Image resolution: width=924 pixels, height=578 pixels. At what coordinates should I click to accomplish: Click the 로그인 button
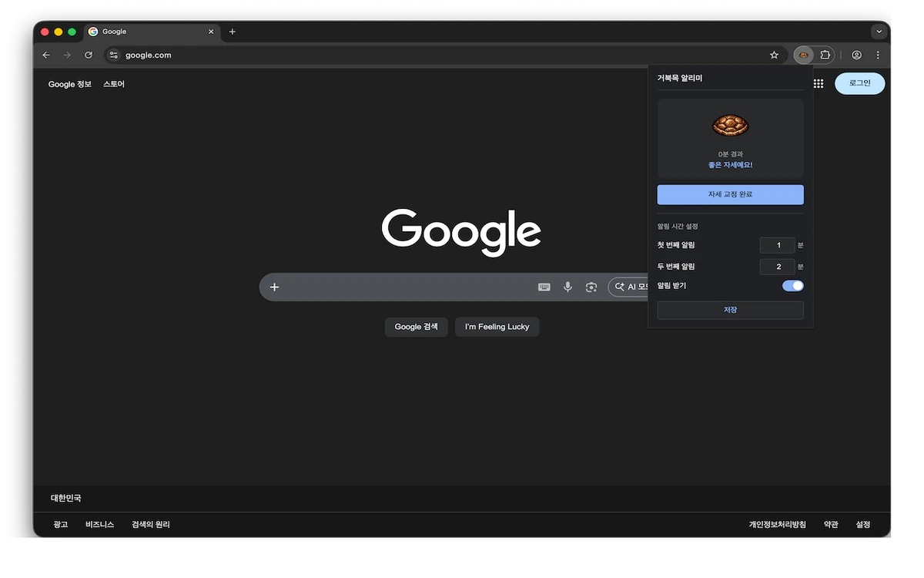tap(859, 83)
